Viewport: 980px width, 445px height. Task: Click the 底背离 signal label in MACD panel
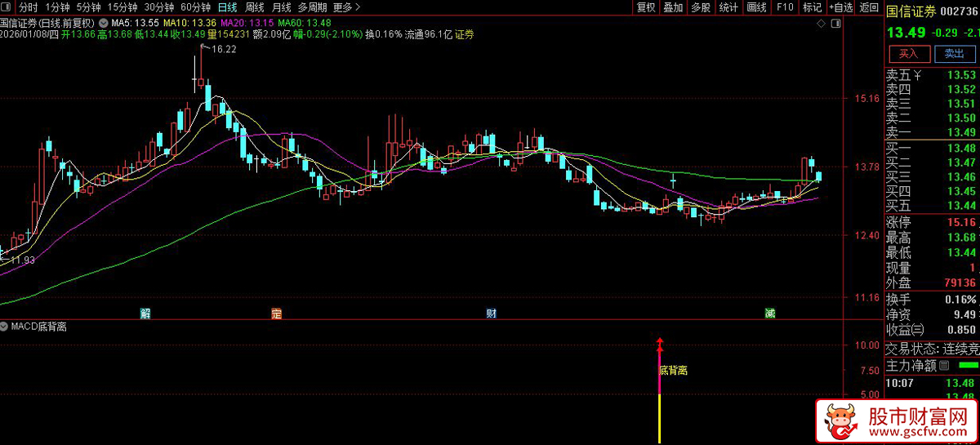[673, 370]
